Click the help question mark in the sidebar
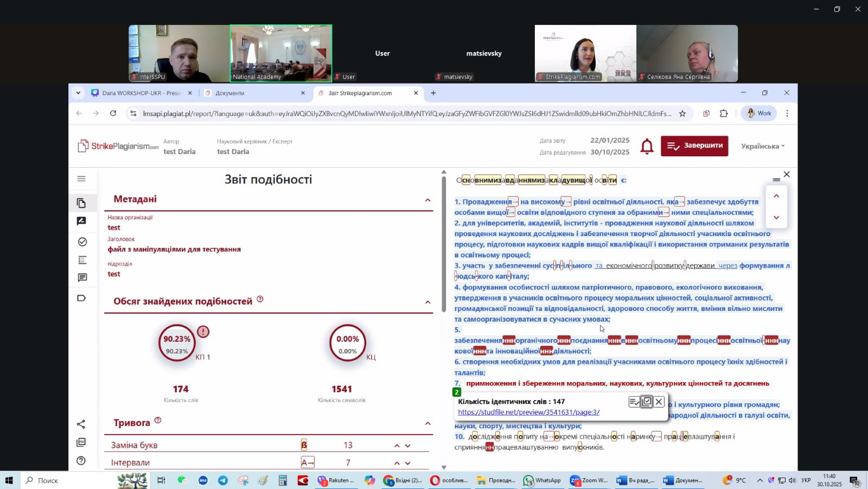 [81, 461]
